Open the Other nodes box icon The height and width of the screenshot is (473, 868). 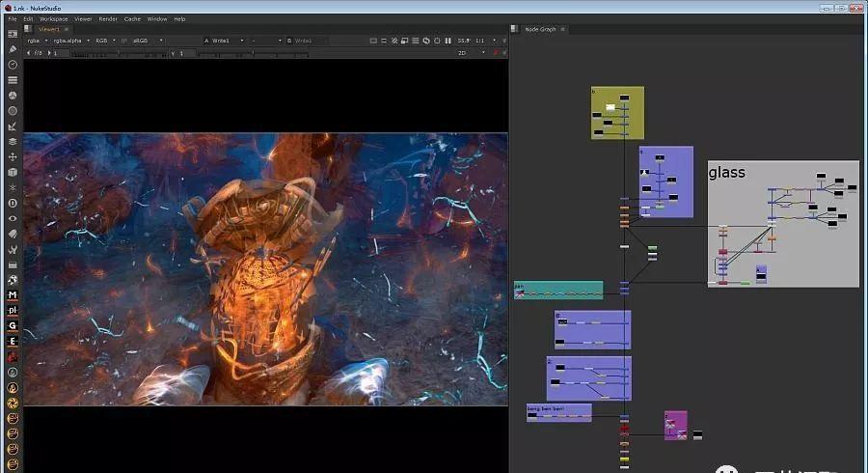(13, 264)
